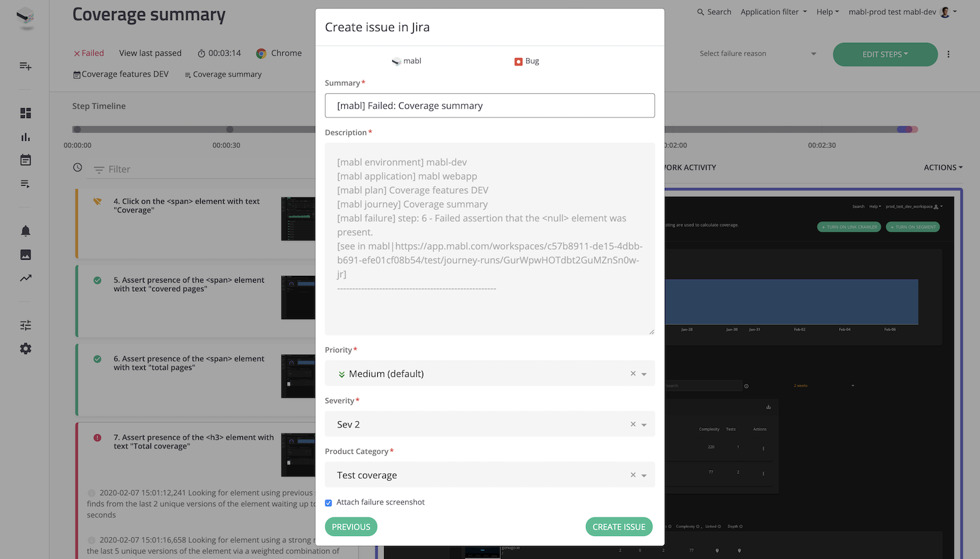Click the warning flag icon on step 4
The image size is (980, 559).
tap(98, 202)
